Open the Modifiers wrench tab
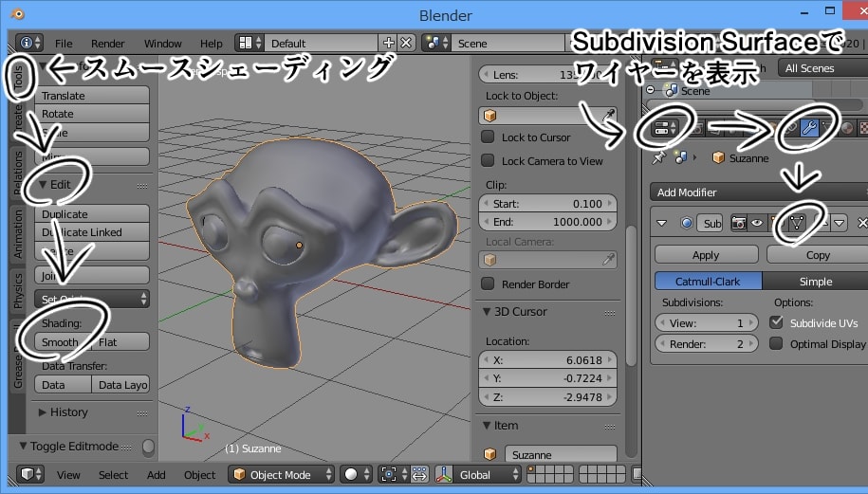Viewport: 868px width, 494px height. point(809,128)
